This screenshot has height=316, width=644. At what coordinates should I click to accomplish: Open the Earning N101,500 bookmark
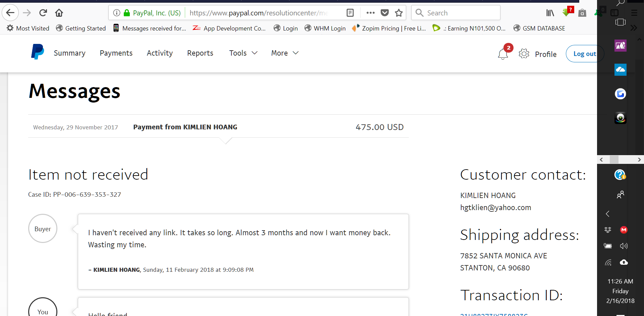tap(469, 28)
